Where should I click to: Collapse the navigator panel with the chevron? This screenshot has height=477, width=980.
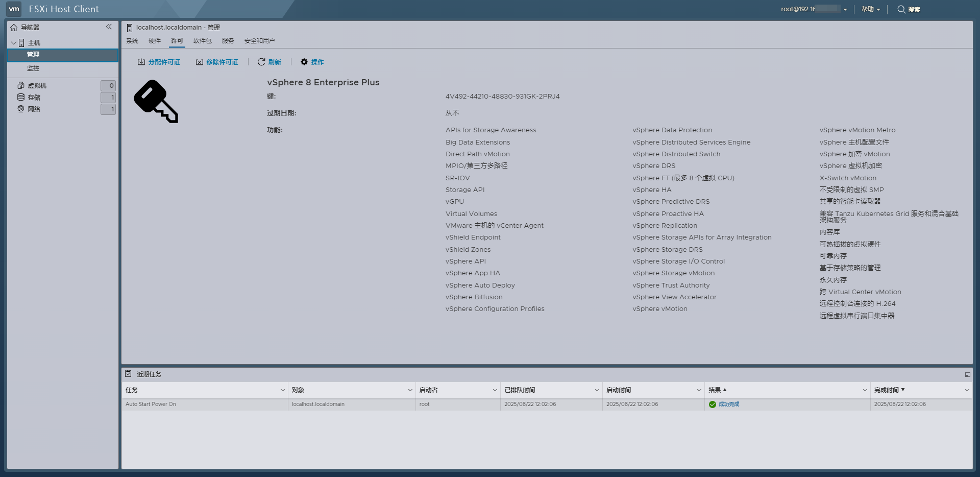(109, 27)
